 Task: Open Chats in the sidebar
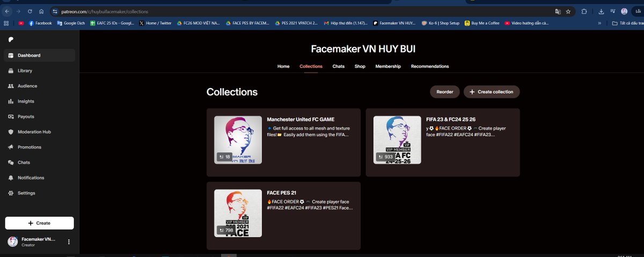(x=39, y=162)
